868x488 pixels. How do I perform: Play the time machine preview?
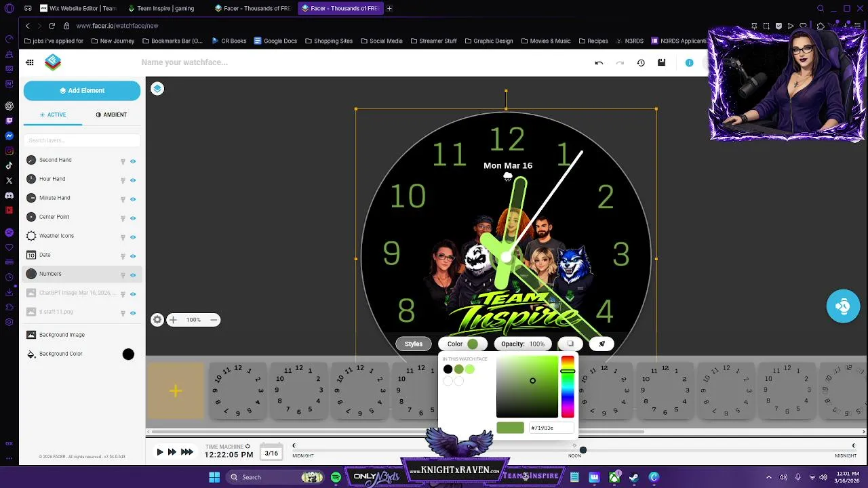pyautogui.click(x=160, y=452)
